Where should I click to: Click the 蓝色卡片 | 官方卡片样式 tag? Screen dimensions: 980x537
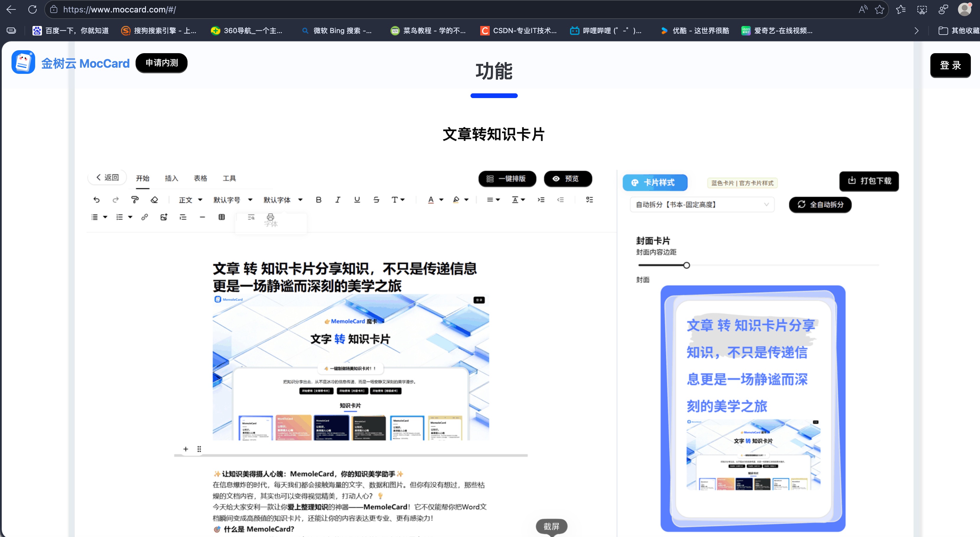tap(742, 183)
